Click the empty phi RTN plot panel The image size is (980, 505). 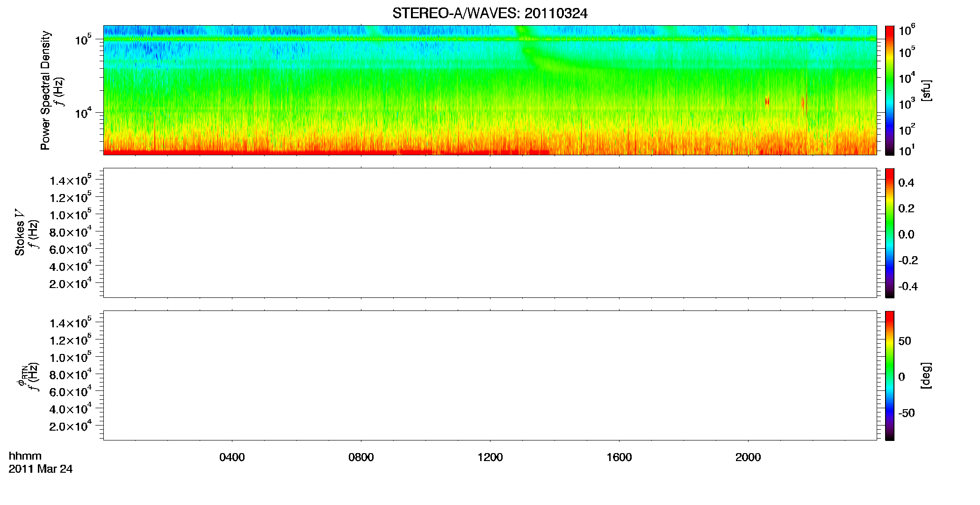pos(490,375)
